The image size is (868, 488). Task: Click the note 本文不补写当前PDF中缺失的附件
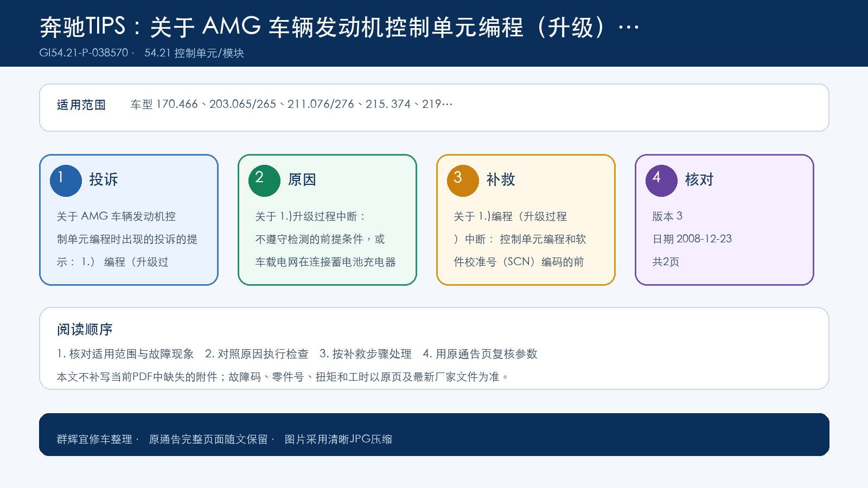pyautogui.click(x=137, y=377)
